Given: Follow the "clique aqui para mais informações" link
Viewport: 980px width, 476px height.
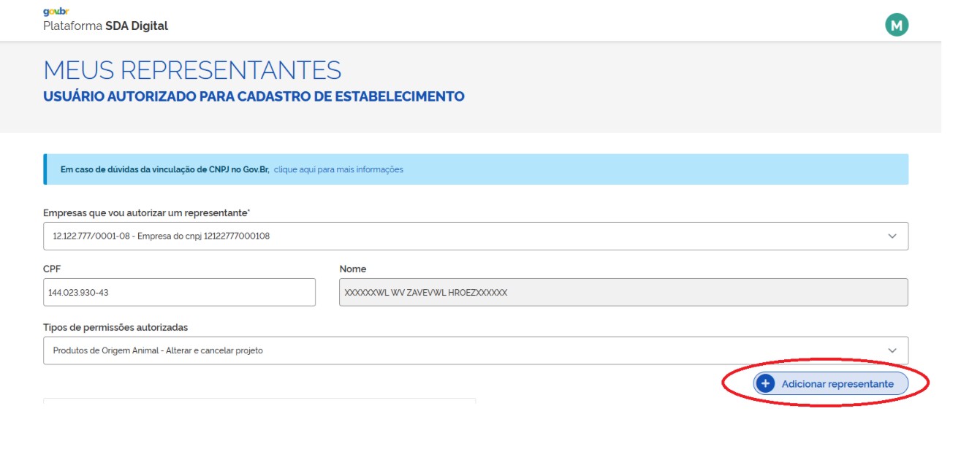Looking at the screenshot, I should tap(338, 169).
